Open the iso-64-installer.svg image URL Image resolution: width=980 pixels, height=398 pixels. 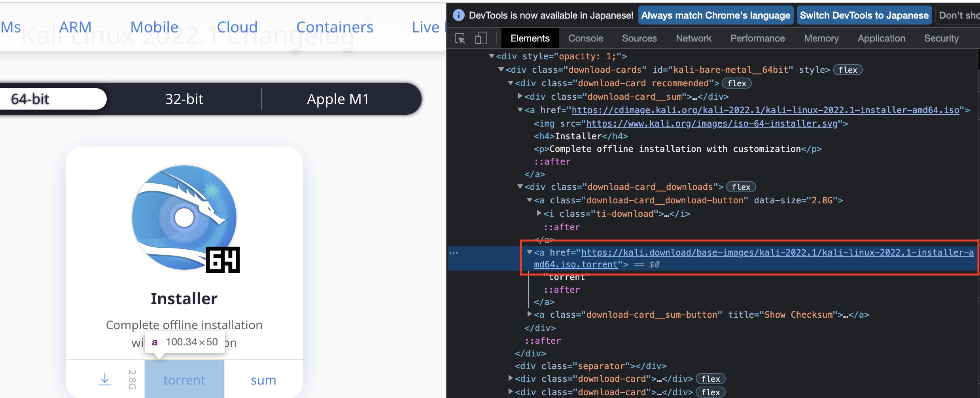(712, 124)
